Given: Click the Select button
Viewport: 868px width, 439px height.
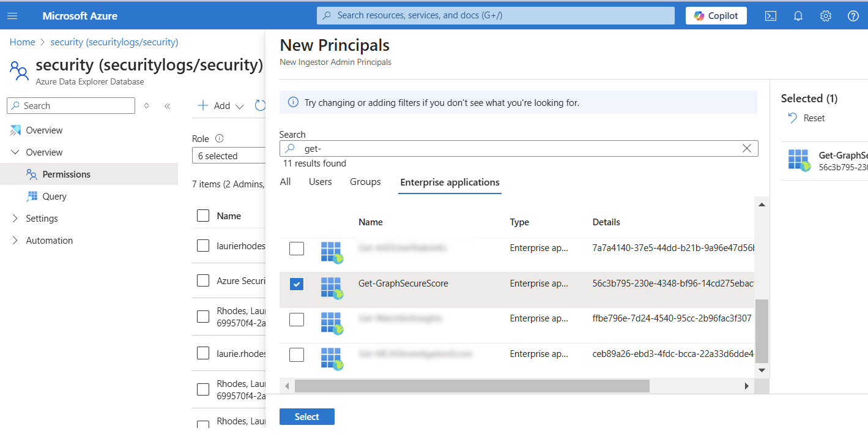Looking at the screenshot, I should (x=307, y=417).
